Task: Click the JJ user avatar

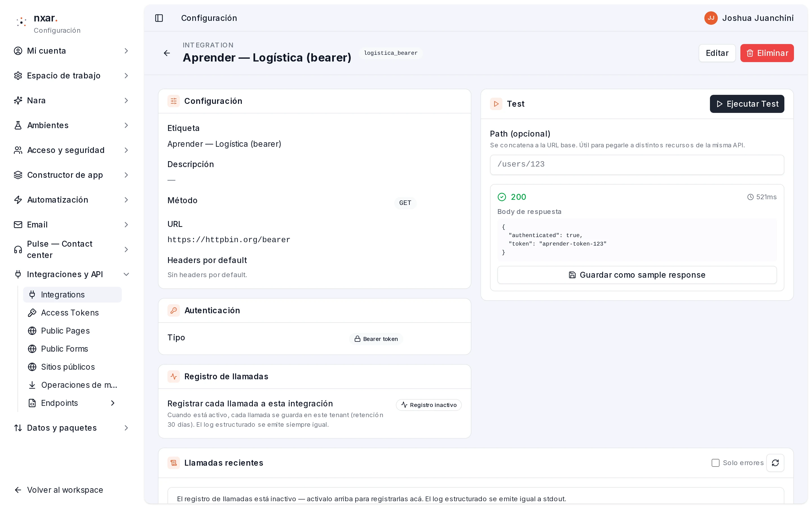Action: click(711, 18)
